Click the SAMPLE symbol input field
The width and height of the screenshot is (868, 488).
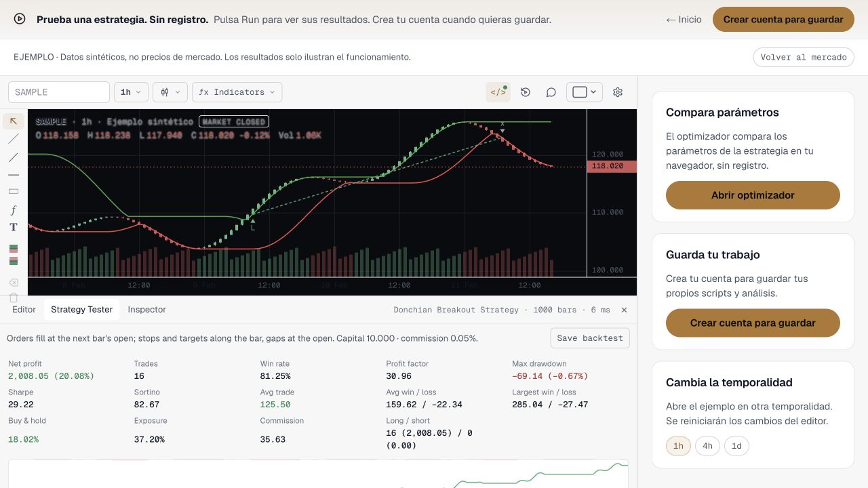click(59, 92)
